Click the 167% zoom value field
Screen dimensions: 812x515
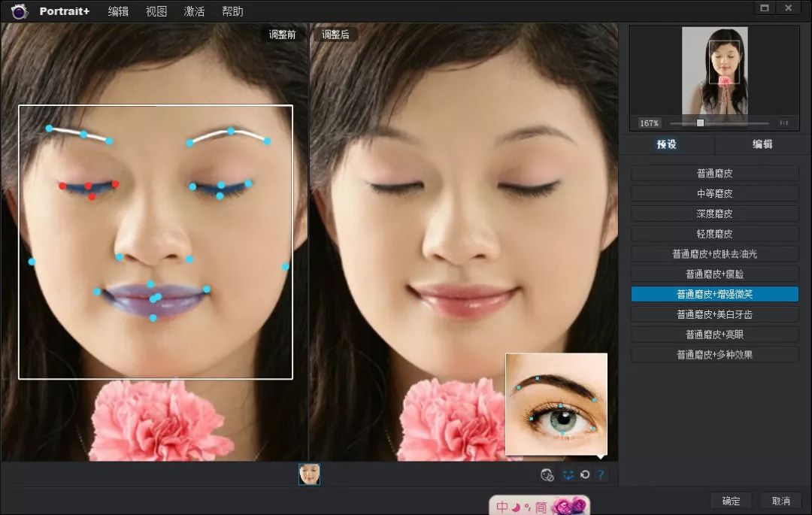(649, 123)
